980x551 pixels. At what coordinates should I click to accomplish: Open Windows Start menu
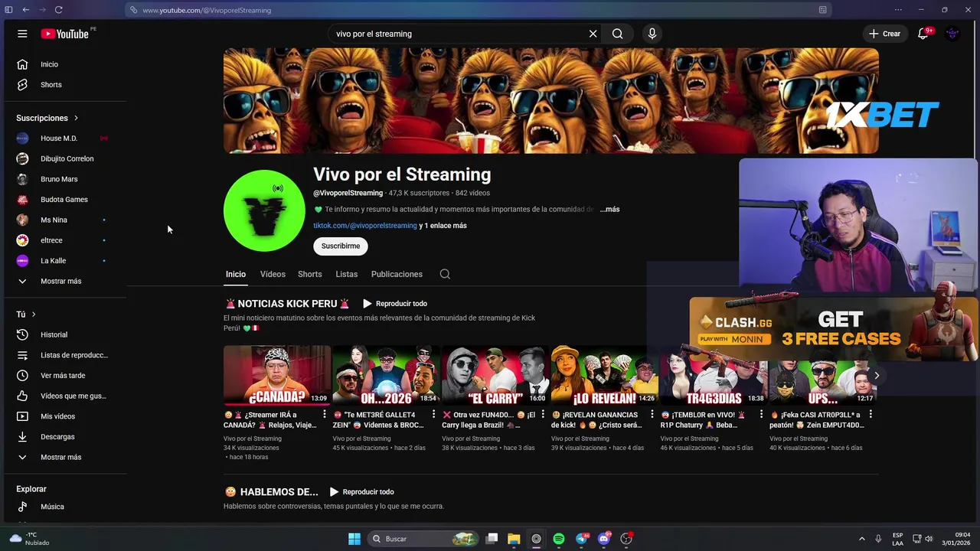coord(354,539)
